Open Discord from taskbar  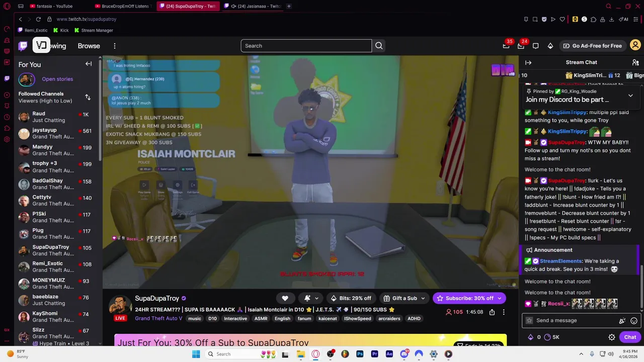[x=404, y=354]
